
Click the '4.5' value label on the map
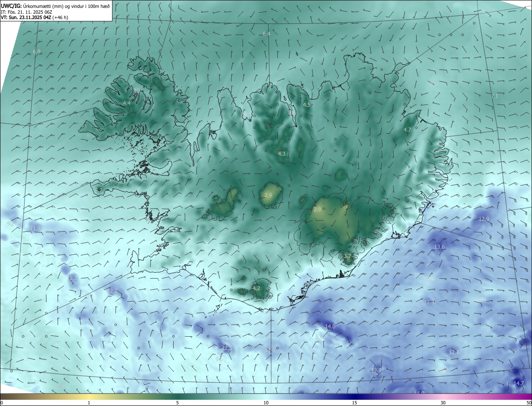click(307, 105)
